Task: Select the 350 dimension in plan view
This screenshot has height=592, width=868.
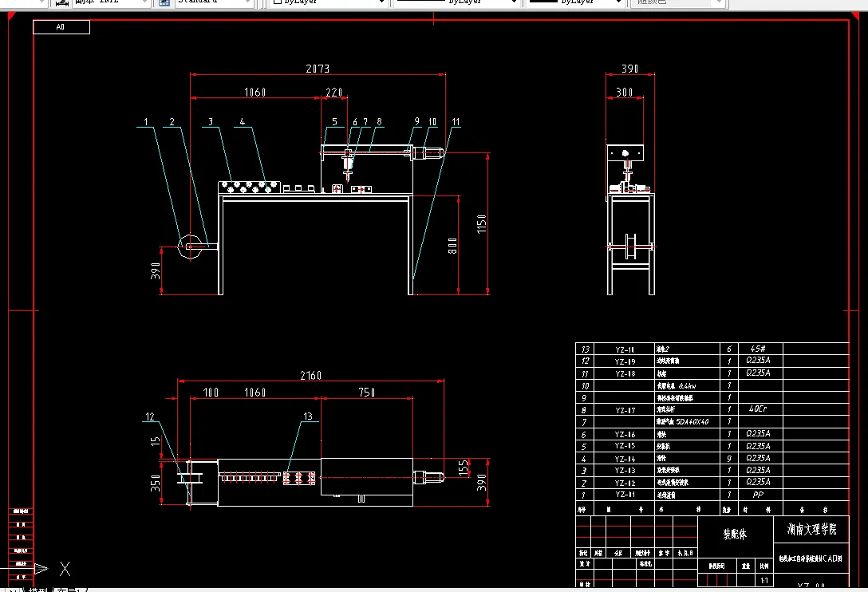Action: [x=156, y=483]
